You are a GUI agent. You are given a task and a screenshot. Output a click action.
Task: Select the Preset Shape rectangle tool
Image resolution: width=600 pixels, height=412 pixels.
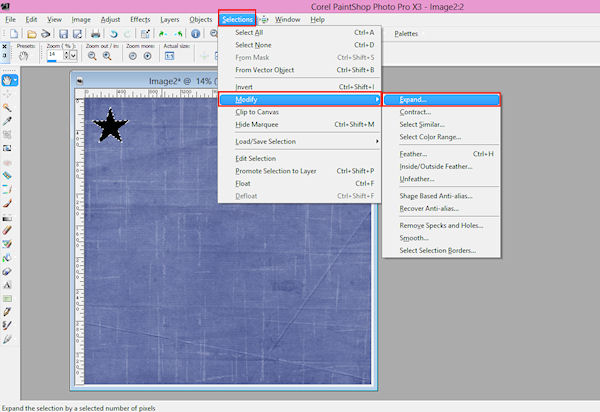click(x=7, y=298)
